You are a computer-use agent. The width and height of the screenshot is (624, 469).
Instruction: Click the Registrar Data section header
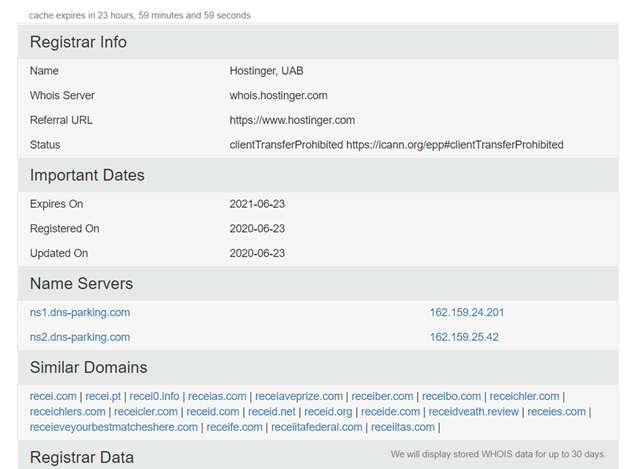pos(82,458)
